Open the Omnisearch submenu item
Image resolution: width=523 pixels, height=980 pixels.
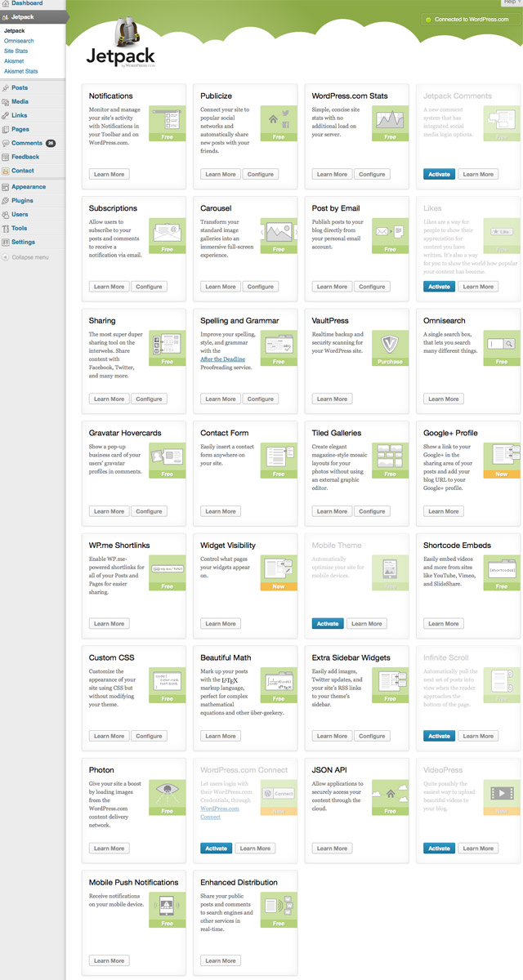(19, 40)
